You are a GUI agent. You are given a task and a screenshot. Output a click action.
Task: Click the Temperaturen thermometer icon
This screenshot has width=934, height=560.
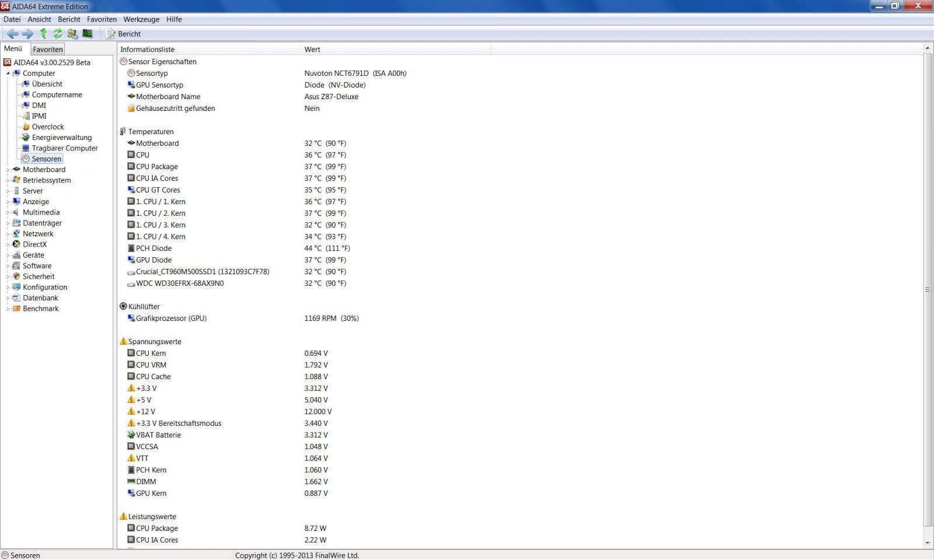click(x=123, y=131)
